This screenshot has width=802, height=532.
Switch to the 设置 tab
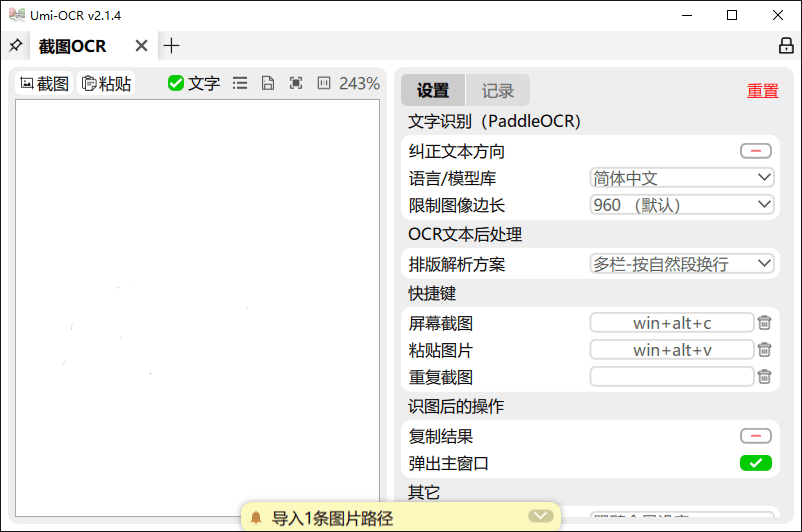(433, 90)
